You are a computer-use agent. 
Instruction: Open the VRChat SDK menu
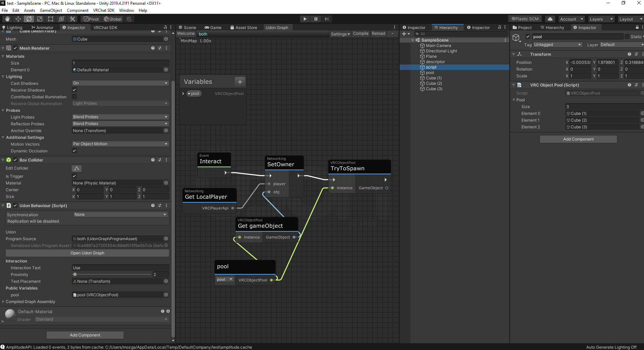104,10
